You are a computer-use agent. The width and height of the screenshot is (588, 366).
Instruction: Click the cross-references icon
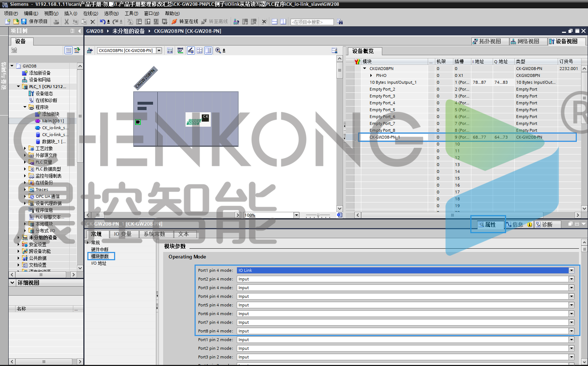[264, 22]
